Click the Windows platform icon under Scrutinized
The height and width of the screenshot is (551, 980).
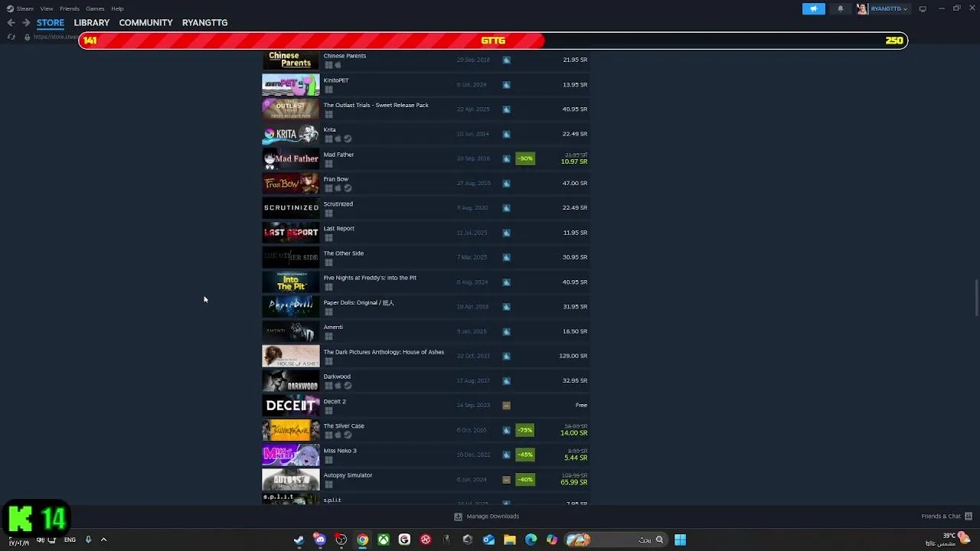click(x=328, y=213)
